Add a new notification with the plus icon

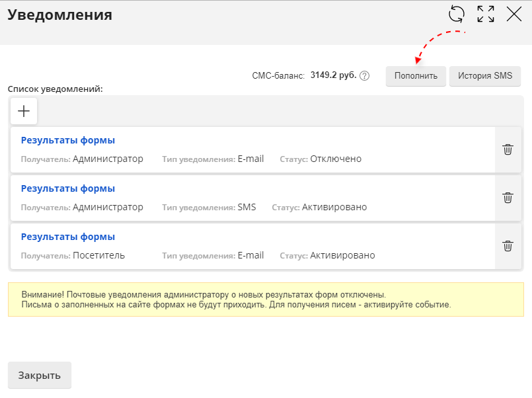pos(24,111)
